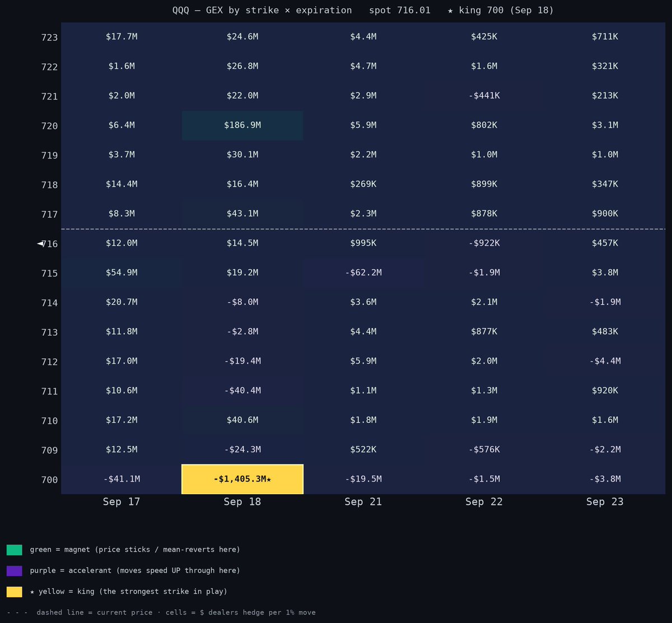Click the $425K cell at strike 723
The height and width of the screenshot is (623, 672).
484,37
